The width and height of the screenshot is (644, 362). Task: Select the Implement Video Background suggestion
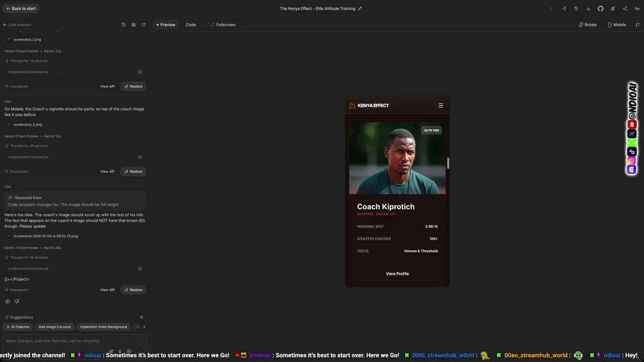pyautogui.click(x=104, y=327)
